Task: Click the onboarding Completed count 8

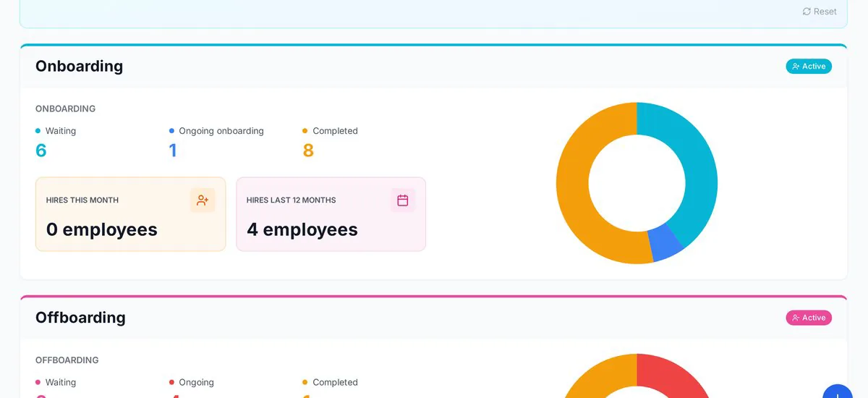Action: pos(308,151)
